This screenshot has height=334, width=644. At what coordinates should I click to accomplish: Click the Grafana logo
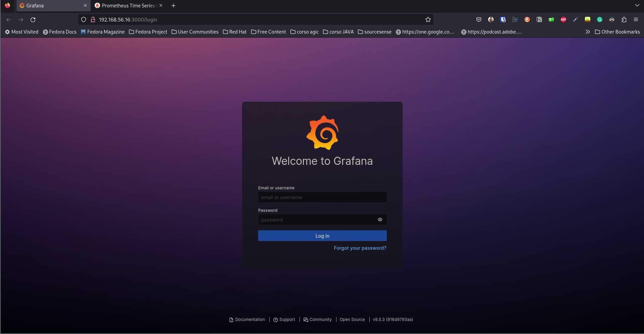322,133
